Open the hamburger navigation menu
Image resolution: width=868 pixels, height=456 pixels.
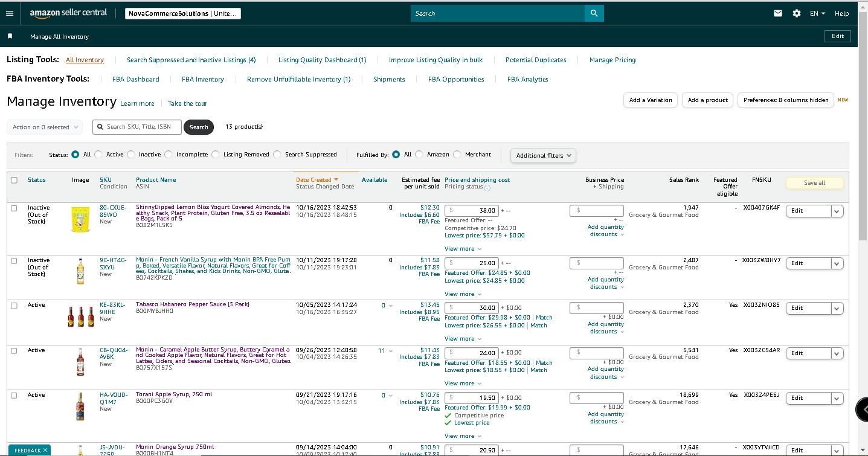click(9, 13)
